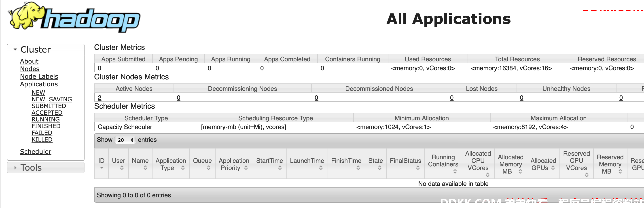Sort by Application Type column

pyautogui.click(x=171, y=164)
